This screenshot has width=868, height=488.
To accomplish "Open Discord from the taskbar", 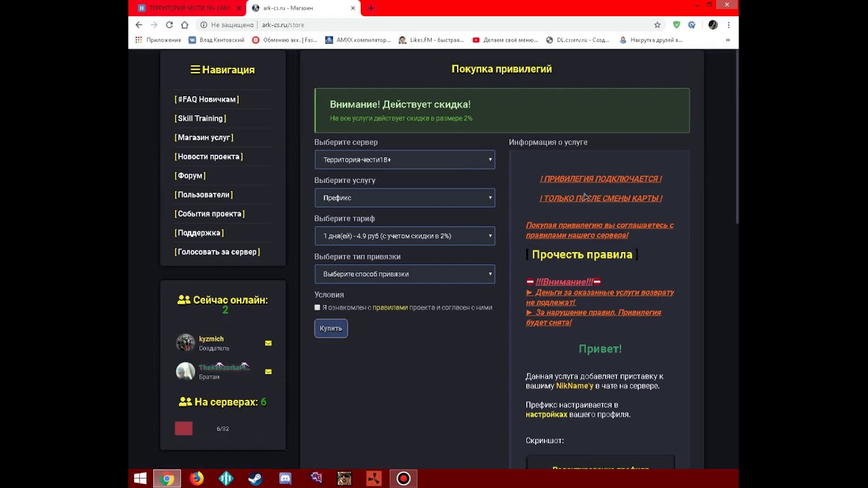I will [x=285, y=479].
